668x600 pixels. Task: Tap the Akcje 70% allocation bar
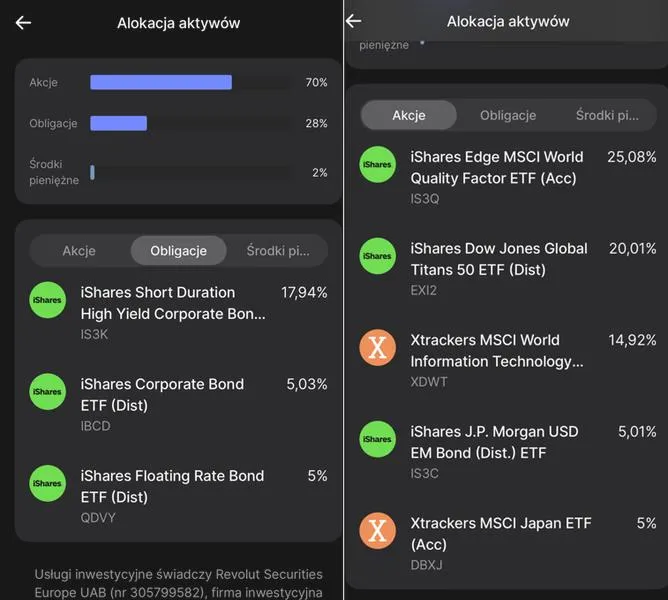161,82
